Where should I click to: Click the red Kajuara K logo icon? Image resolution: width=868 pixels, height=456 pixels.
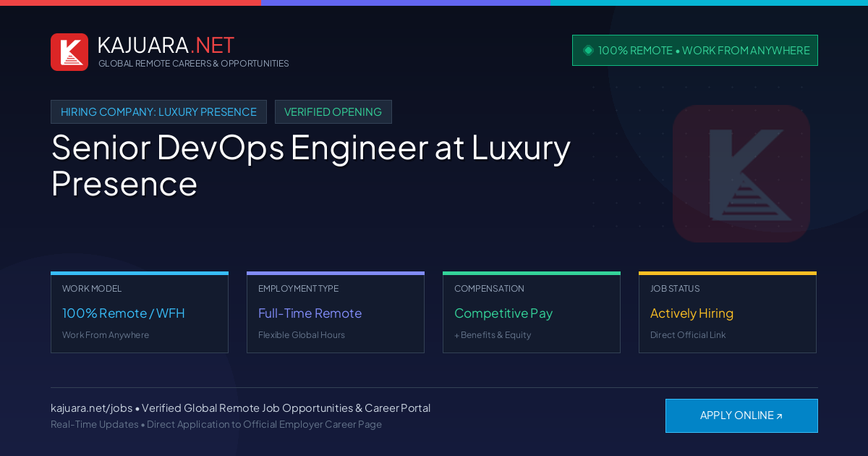[x=69, y=52]
